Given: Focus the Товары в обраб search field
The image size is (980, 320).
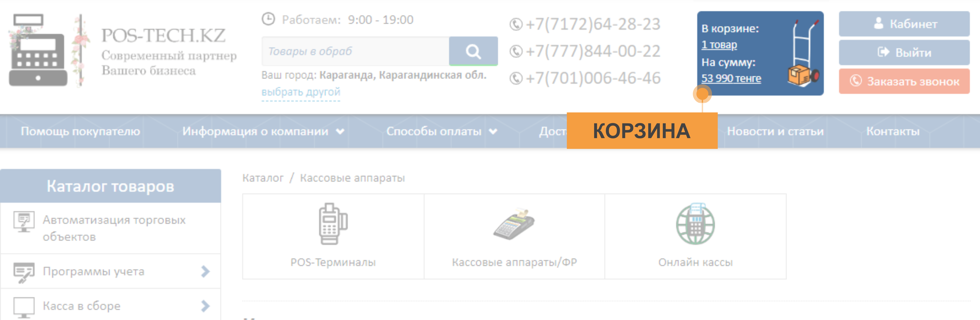Looking at the screenshot, I should coord(355,51).
